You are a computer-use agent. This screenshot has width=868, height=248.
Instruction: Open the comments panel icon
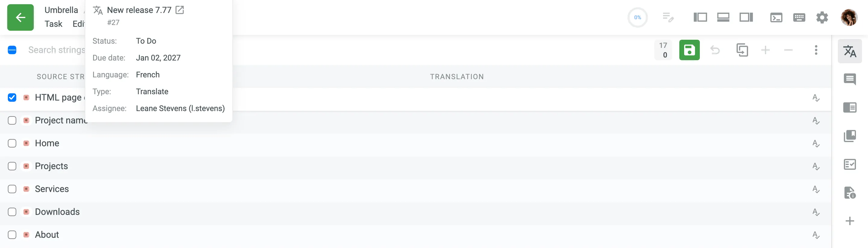(850, 79)
